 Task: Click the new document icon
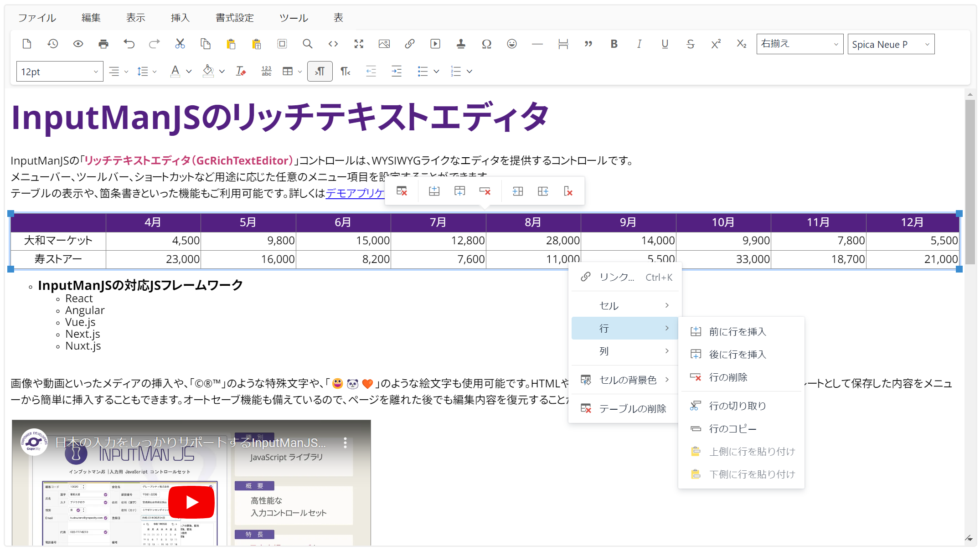[27, 44]
